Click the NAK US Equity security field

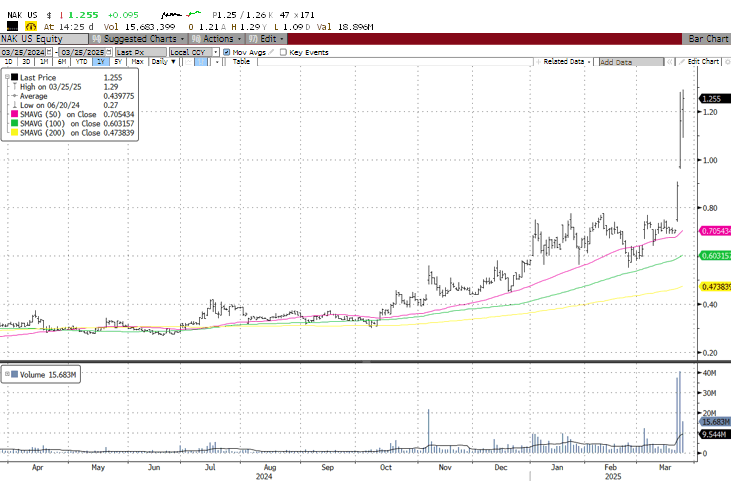point(44,39)
